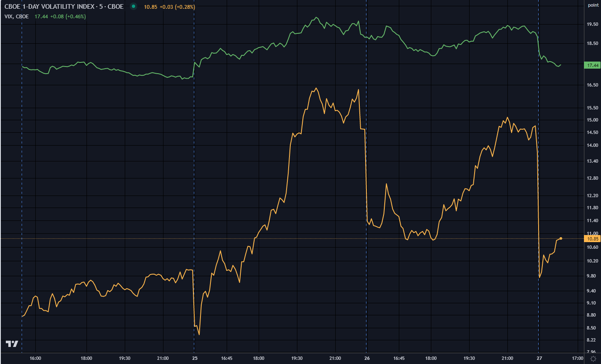Click the 14.50 price axis label
This screenshot has height=364, width=601.
(592, 133)
